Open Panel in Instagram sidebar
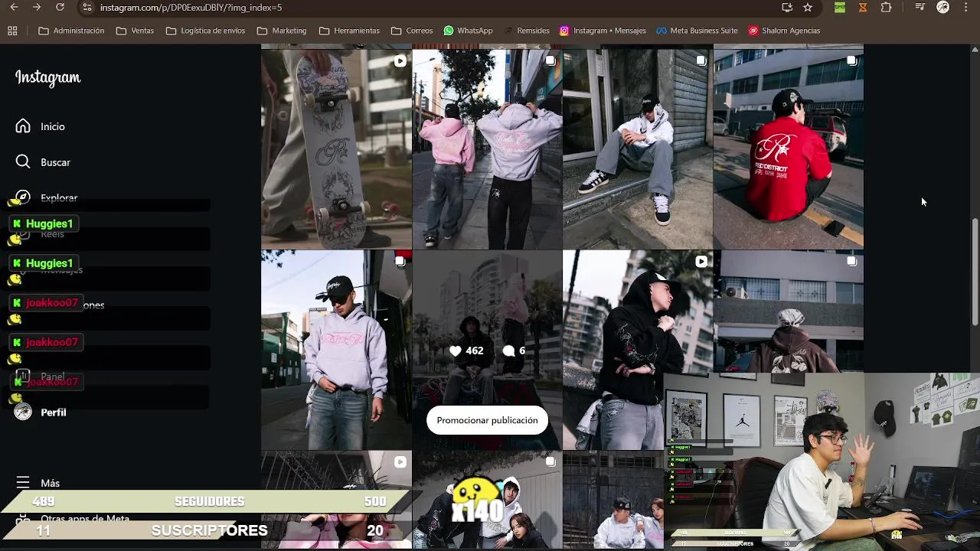980x551 pixels. coord(53,377)
